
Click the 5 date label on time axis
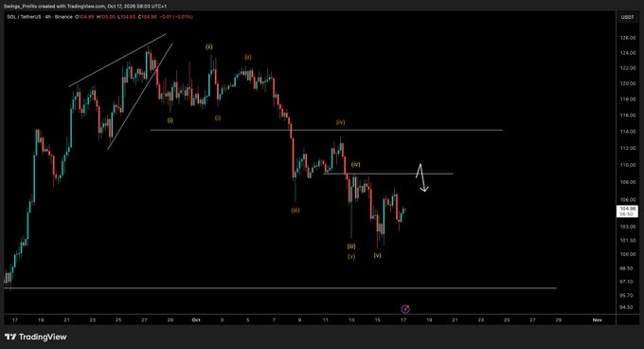point(248,320)
